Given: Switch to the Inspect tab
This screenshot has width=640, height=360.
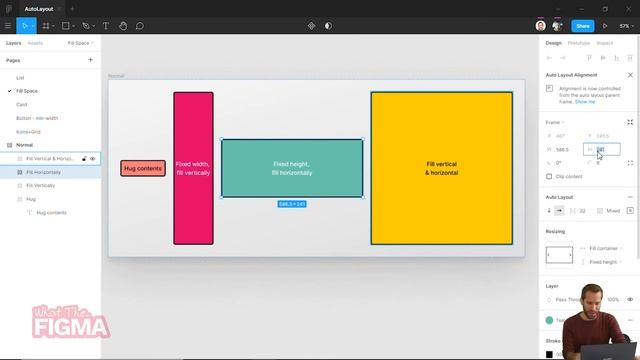Looking at the screenshot, I should (x=604, y=43).
